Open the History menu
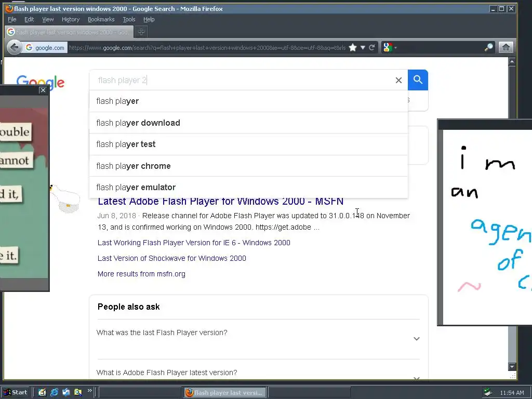Viewport: 532px width, 399px height. coord(71,19)
